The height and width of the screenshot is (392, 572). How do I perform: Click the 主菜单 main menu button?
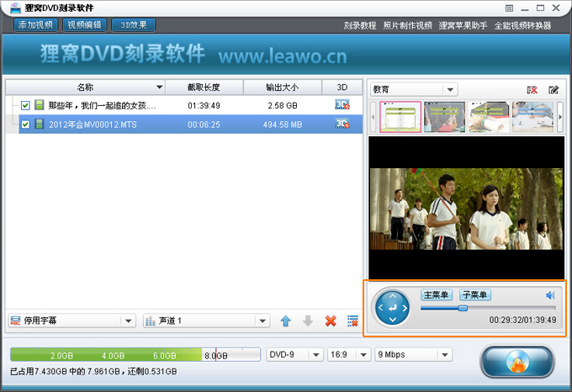point(437,294)
